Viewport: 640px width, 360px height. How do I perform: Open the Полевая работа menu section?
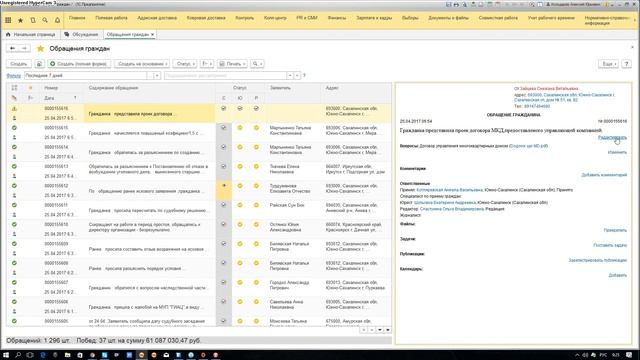coord(111,18)
